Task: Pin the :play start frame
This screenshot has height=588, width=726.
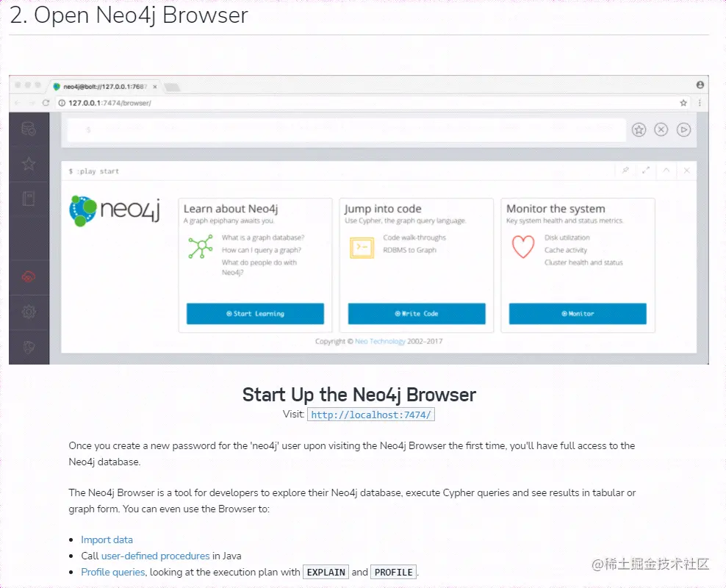Action: click(625, 171)
